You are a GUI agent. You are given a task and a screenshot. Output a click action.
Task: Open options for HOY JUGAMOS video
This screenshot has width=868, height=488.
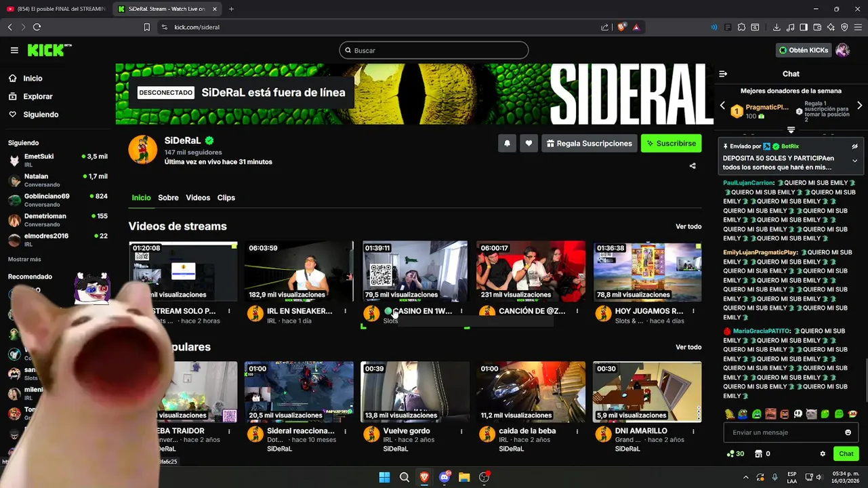tap(693, 311)
